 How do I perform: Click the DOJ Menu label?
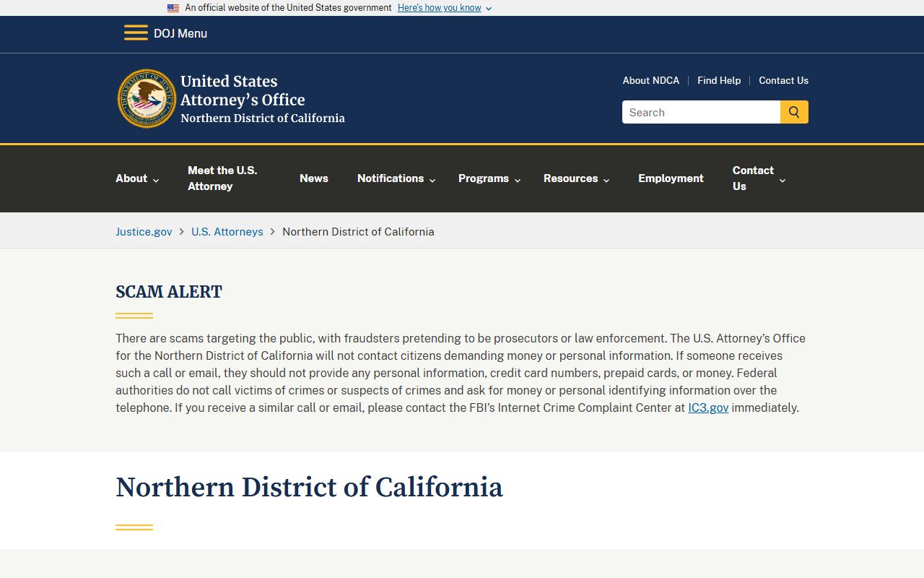[180, 33]
